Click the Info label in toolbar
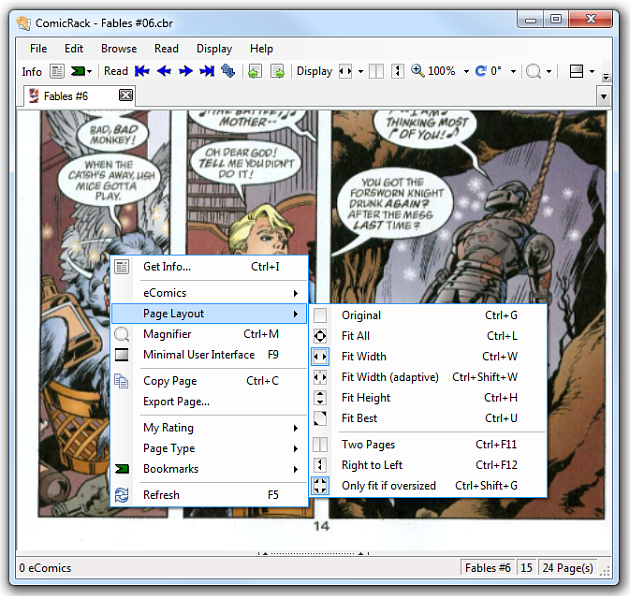This screenshot has height=596, width=630. click(32, 72)
